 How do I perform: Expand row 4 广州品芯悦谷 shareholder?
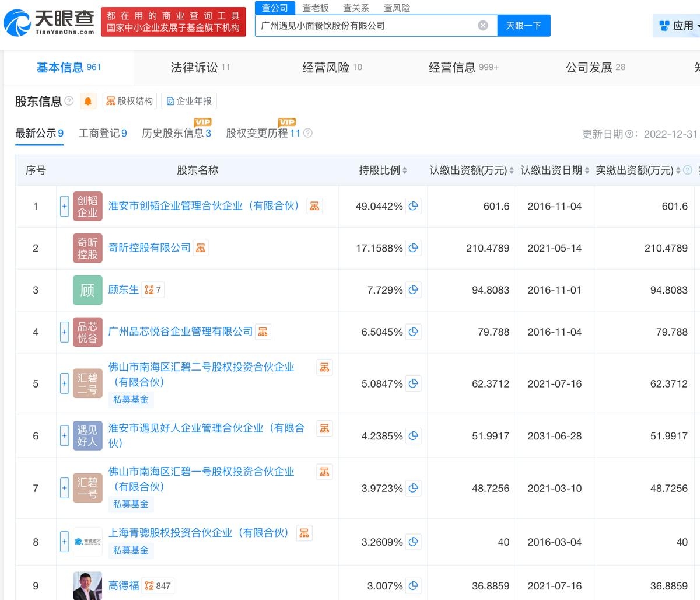pos(65,332)
